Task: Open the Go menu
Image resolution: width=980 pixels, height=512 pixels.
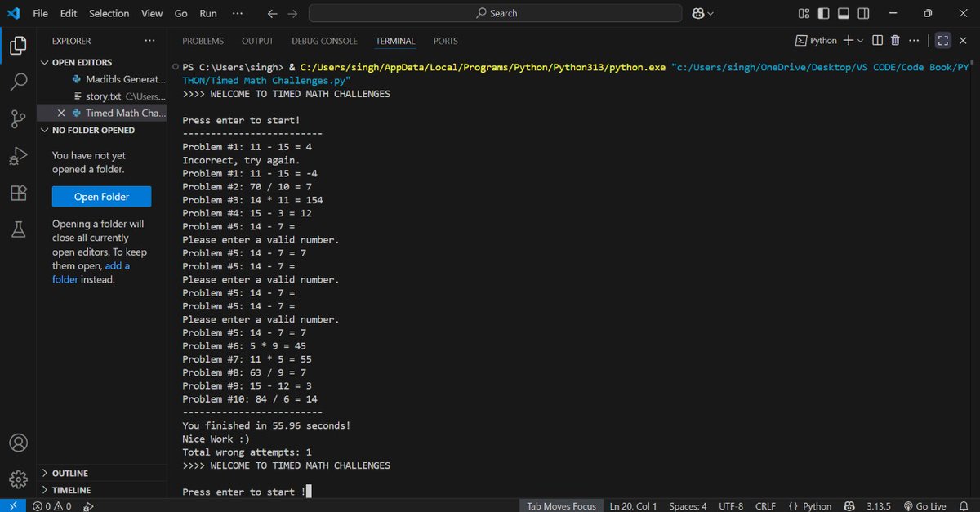Action: click(181, 13)
